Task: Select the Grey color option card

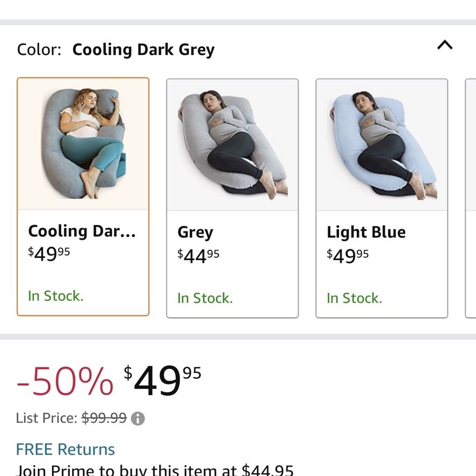Action: [232, 198]
